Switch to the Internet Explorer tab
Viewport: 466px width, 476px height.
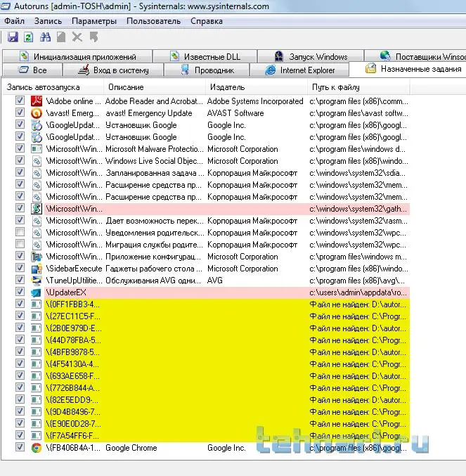pyautogui.click(x=299, y=70)
